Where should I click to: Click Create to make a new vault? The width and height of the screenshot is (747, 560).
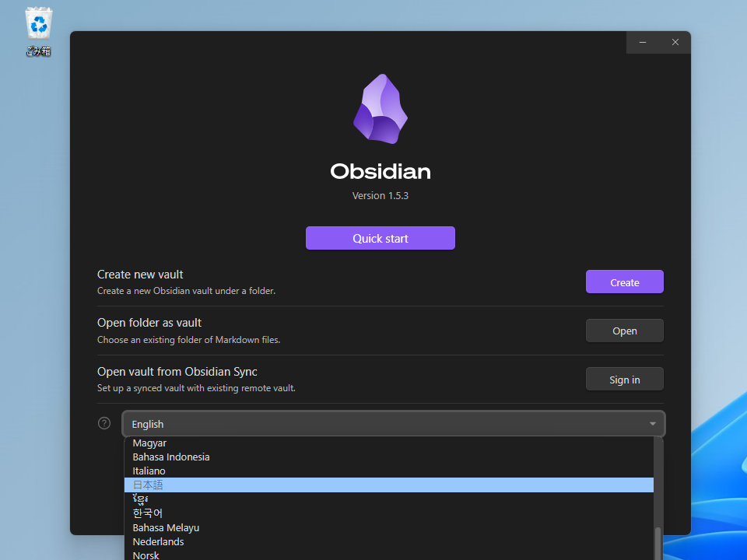coord(624,282)
